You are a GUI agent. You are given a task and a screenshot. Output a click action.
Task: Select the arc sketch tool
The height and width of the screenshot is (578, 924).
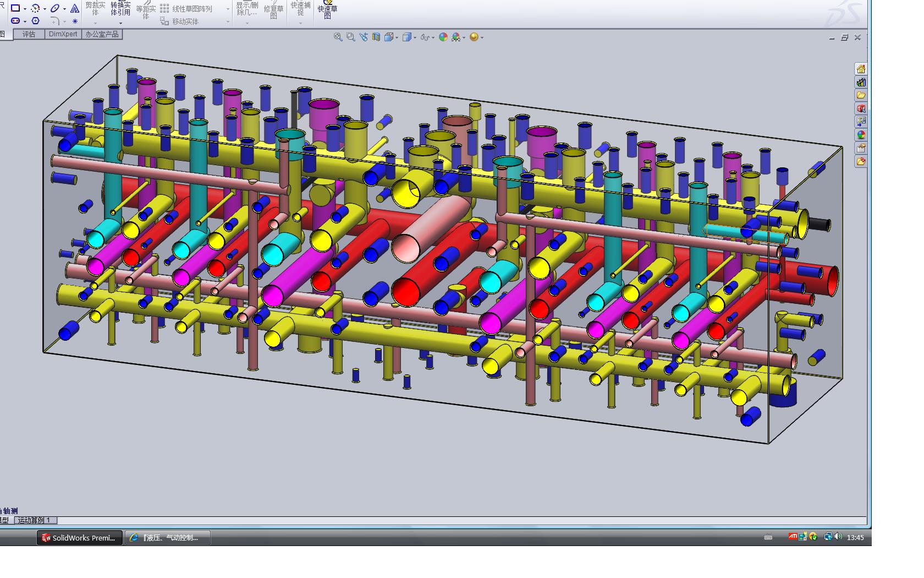36,8
